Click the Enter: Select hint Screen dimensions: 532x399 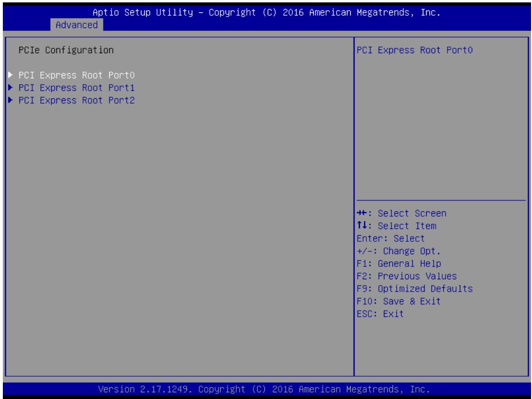coord(391,238)
